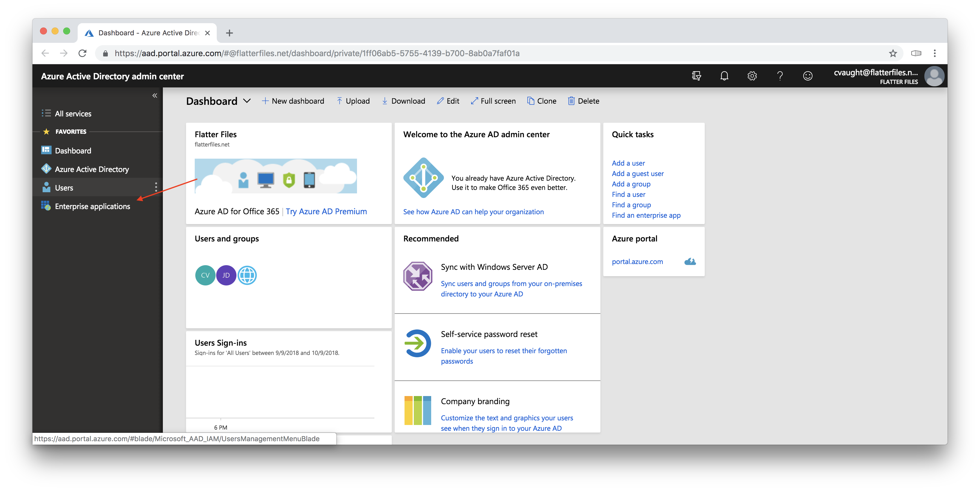Screen dimensions: 980x491
Task: Clone the dashboard
Action: 541,101
